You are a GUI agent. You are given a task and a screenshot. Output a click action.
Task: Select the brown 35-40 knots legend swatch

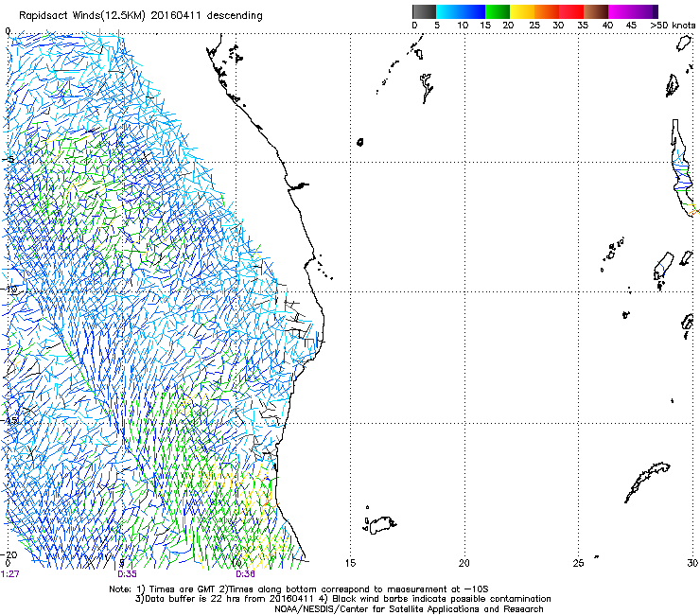596,11
